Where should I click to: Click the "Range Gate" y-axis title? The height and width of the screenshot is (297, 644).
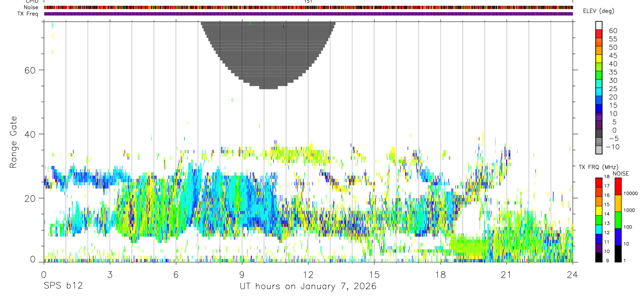[14, 142]
